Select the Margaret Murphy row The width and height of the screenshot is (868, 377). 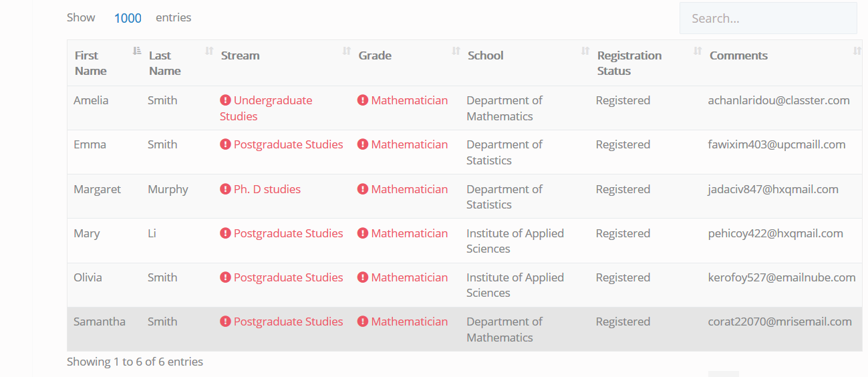point(464,197)
